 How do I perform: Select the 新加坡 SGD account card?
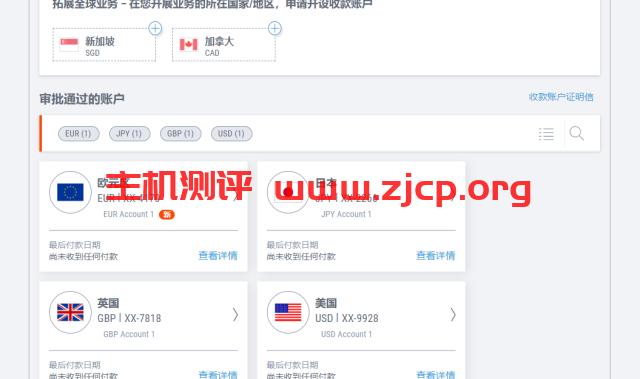[104, 45]
